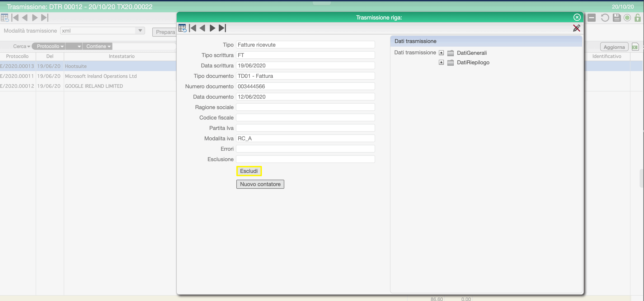
Task: Click the Dati trasmissione panel header
Action: 486,41
